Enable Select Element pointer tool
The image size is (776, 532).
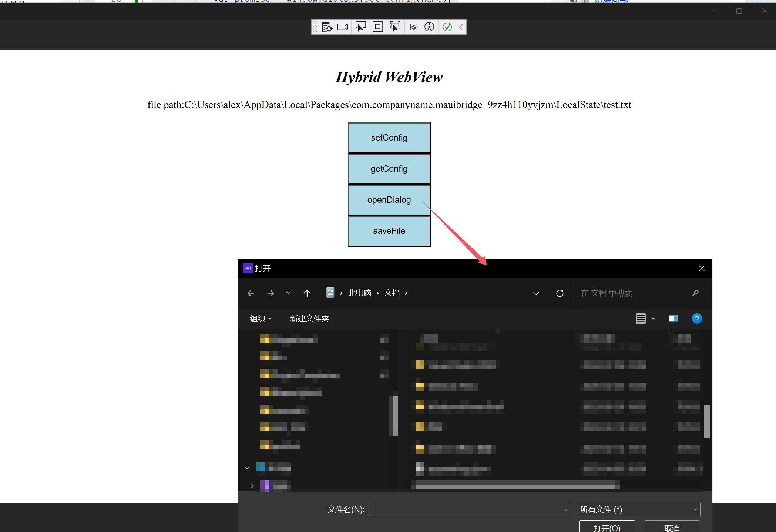[x=360, y=27]
